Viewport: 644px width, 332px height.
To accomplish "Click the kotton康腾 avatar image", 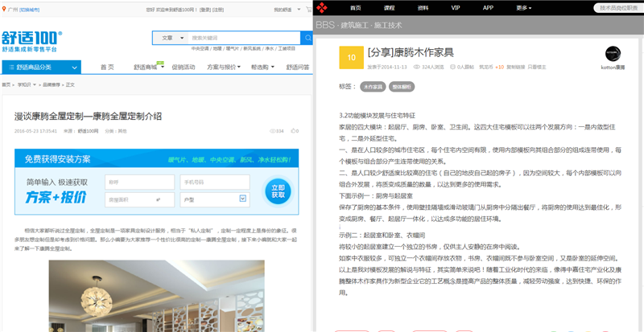I will coord(613,54).
